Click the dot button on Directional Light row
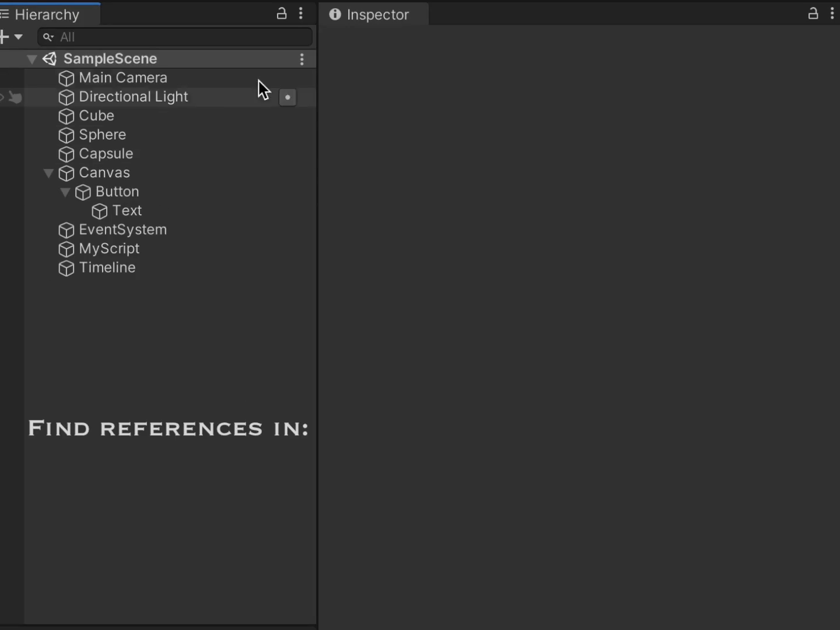The image size is (840, 630). click(288, 97)
